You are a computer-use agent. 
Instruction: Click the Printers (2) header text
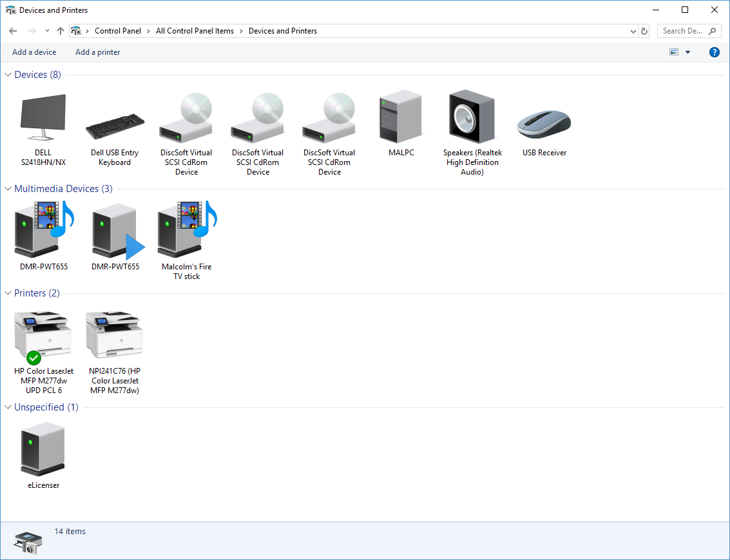37,293
